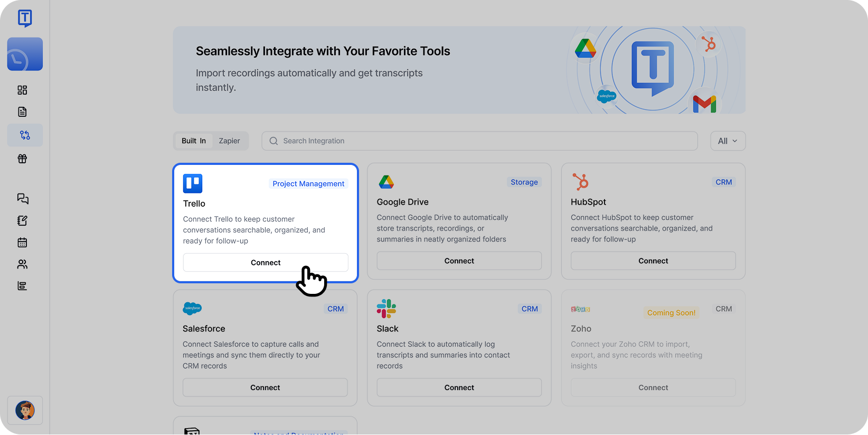Screen dimensions: 868x435
Task: Click the Google Drive icon in the banner
Action: (586, 49)
